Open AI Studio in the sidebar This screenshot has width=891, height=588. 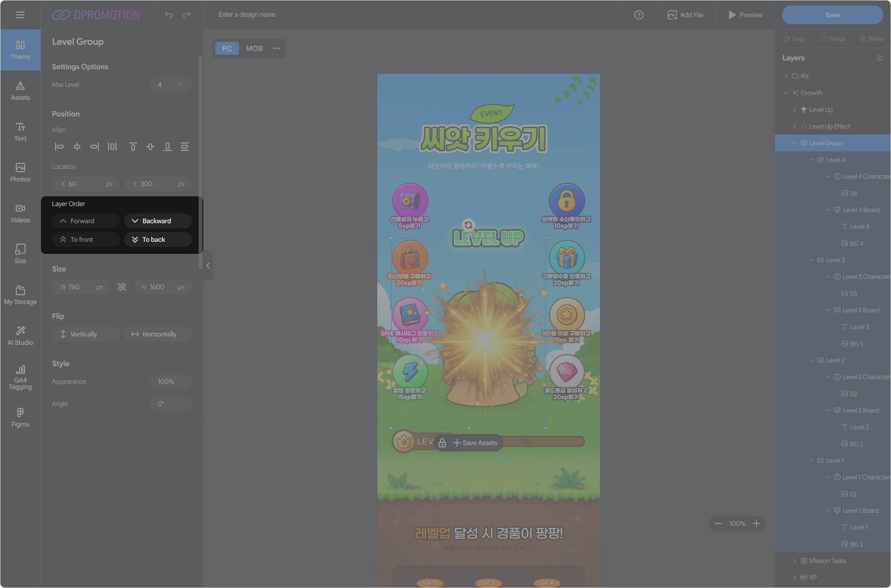click(20, 336)
